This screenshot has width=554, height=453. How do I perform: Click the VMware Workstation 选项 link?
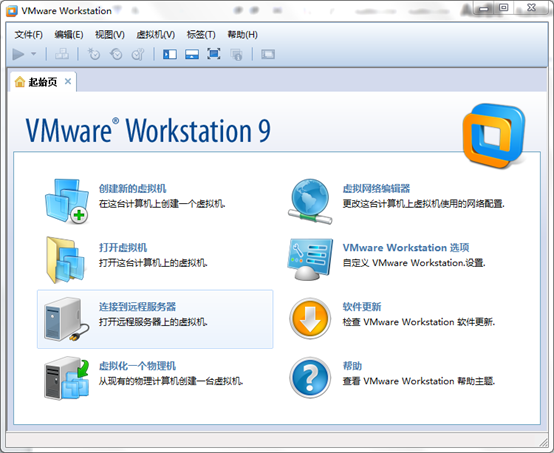(x=406, y=248)
